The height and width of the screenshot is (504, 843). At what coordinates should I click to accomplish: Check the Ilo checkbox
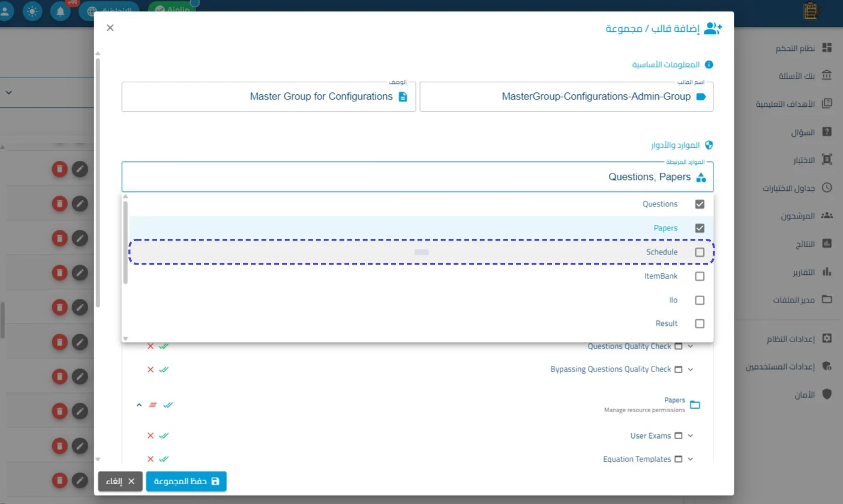[x=700, y=300]
